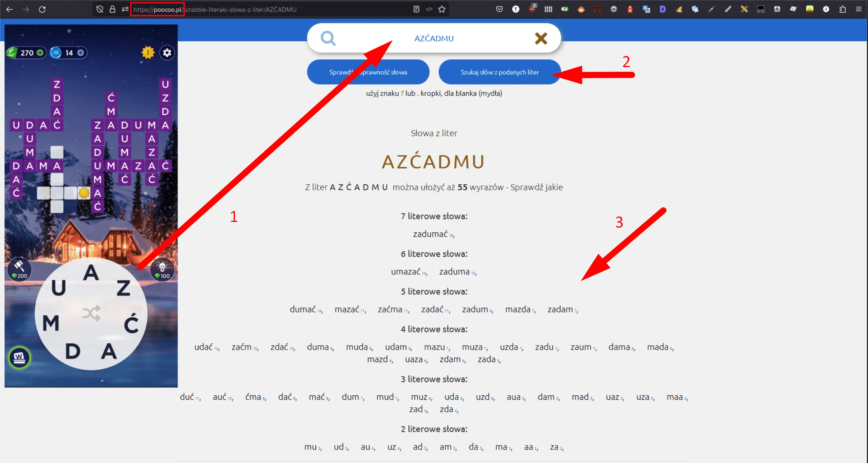
Task: Click the AZĆADMU search input field
Action: [434, 38]
